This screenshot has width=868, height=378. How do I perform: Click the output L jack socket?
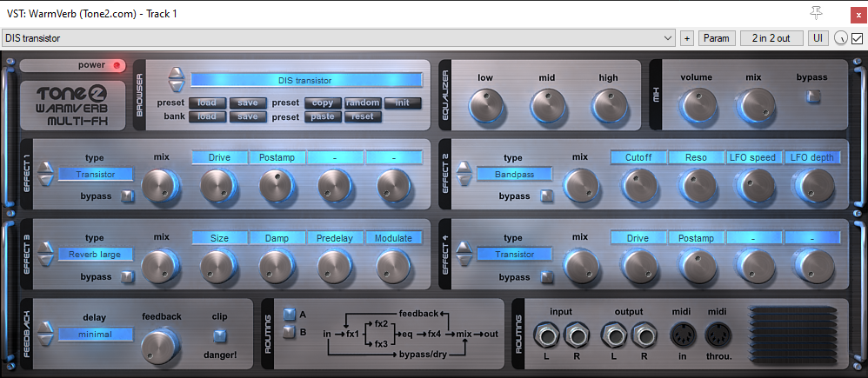pyautogui.click(x=614, y=335)
